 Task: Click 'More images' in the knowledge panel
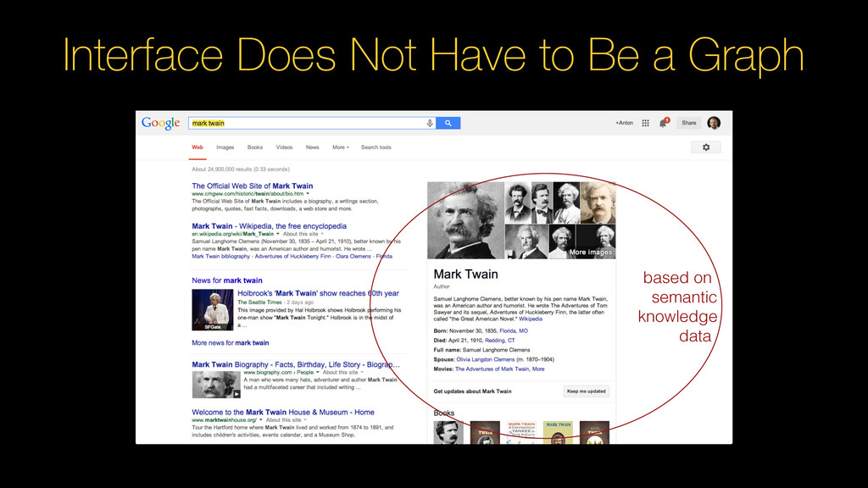(591, 252)
